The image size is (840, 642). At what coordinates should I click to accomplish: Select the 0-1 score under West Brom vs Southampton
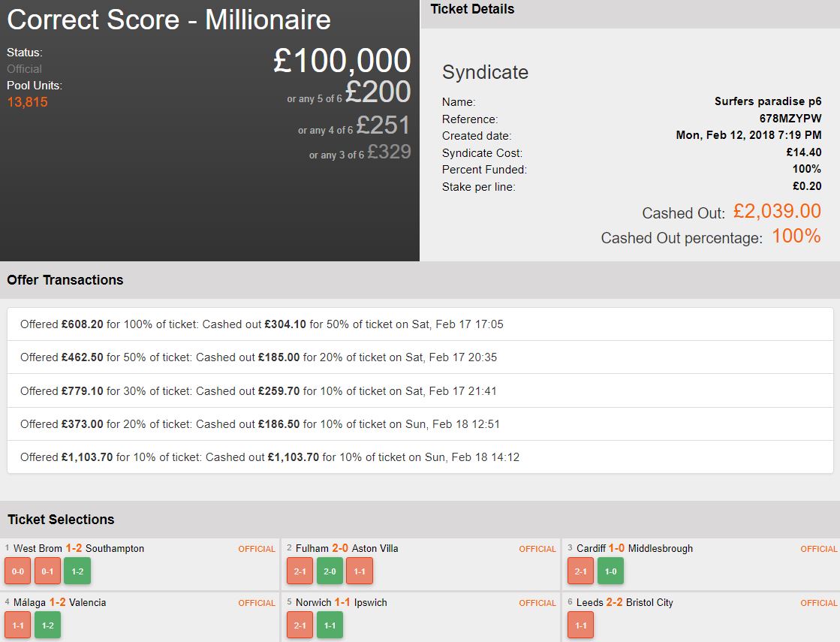[x=47, y=571]
